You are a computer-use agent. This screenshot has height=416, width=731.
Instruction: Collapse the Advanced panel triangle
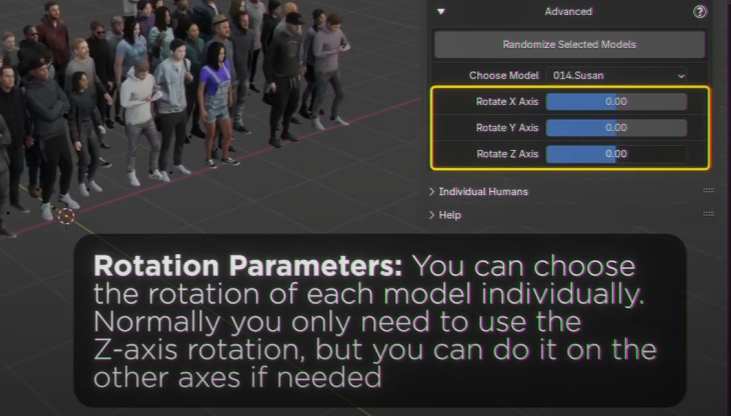coord(441,12)
